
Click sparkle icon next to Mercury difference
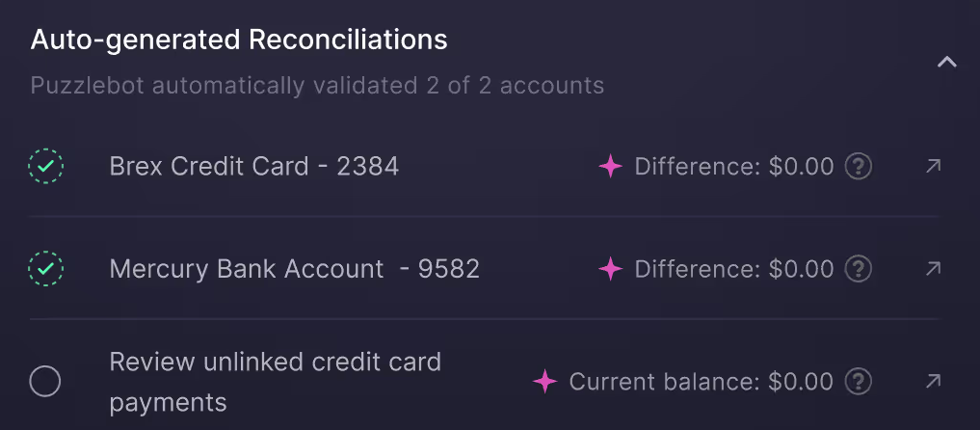click(611, 269)
